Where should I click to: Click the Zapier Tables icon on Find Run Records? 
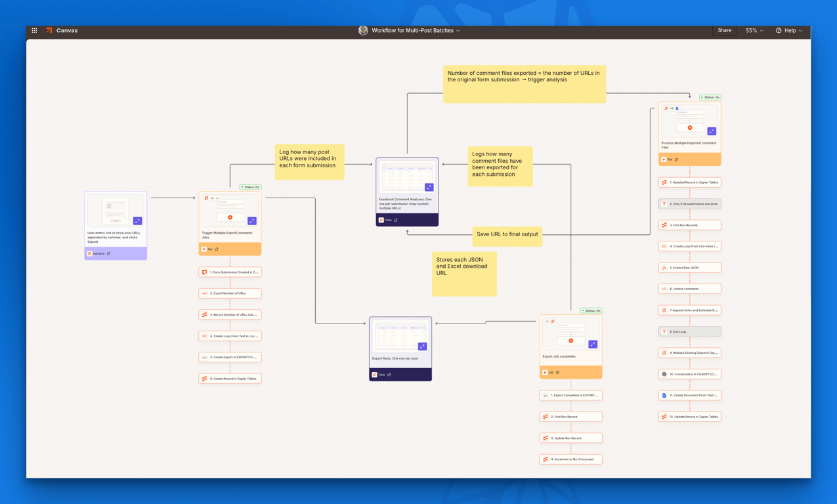click(x=665, y=224)
